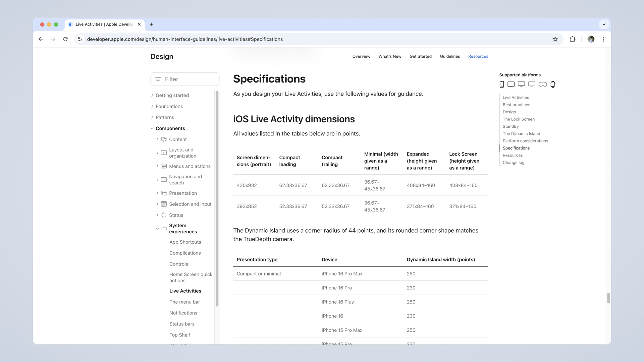Image resolution: width=644 pixels, height=362 pixels.
Task: Open the browser Extensions puzzle icon
Action: 573,39
